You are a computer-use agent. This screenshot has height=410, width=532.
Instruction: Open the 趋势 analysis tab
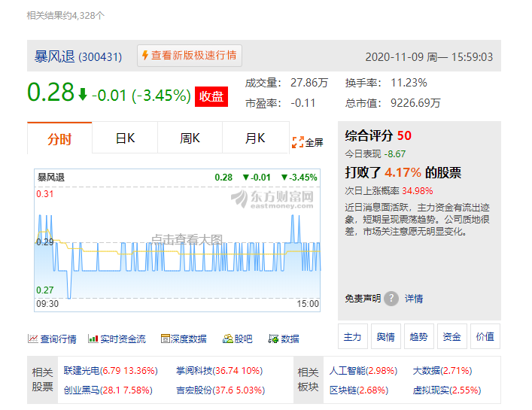point(418,336)
